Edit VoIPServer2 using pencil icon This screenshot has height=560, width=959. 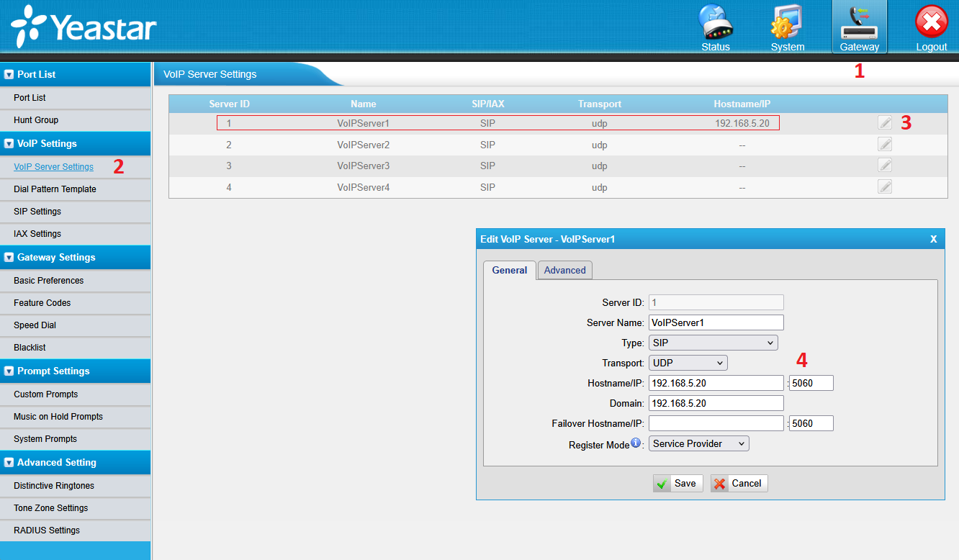[885, 145]
